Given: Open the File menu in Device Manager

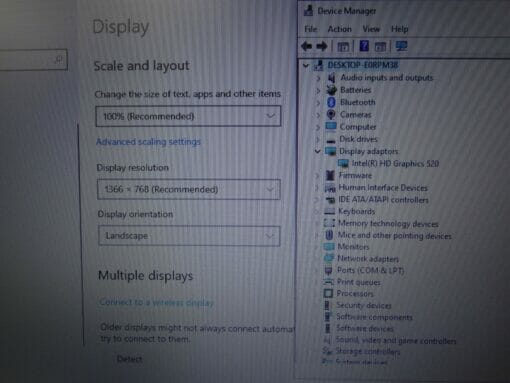Looking at the screenshot, I should pos(311,29).
